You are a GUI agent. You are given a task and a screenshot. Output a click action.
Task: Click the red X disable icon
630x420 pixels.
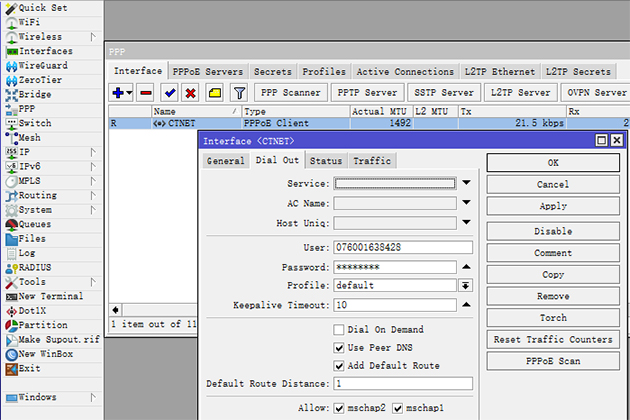[190, 93]
